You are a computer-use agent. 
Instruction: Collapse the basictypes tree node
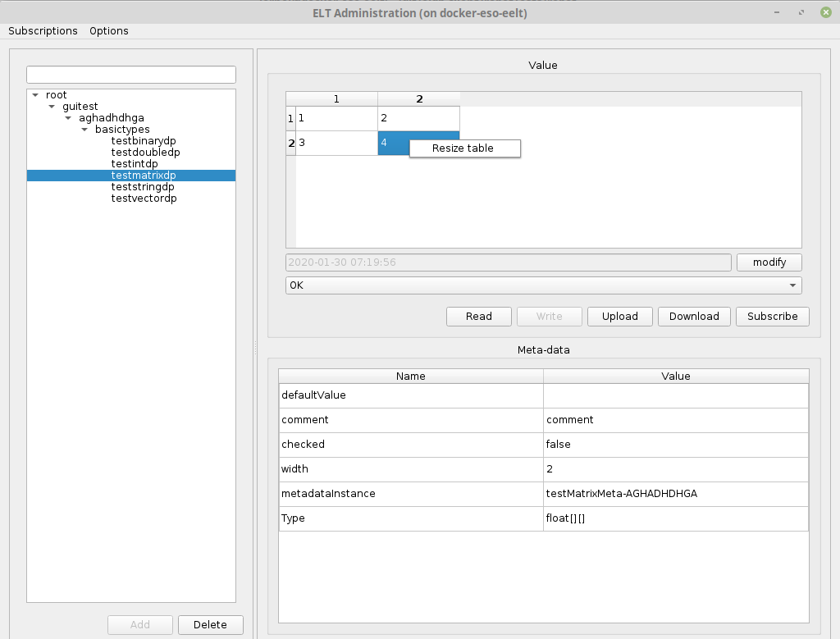coord(84,130)
